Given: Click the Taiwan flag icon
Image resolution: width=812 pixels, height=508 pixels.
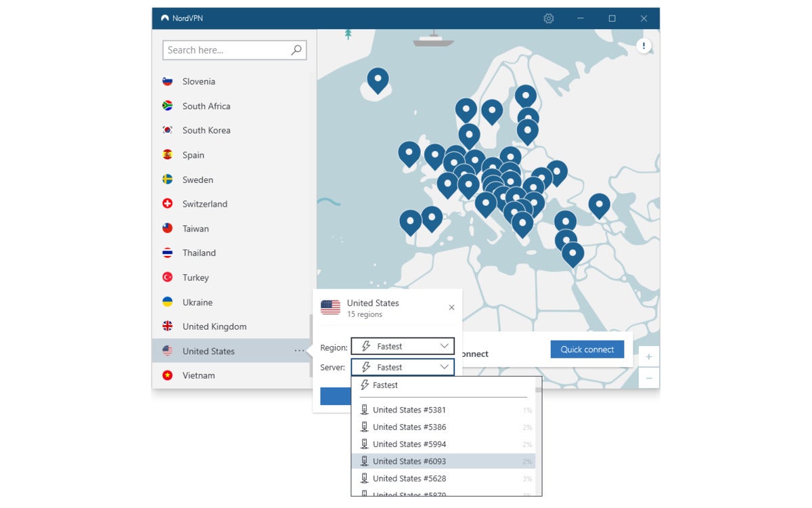Looking at the screenshot, I should point(168,228).
